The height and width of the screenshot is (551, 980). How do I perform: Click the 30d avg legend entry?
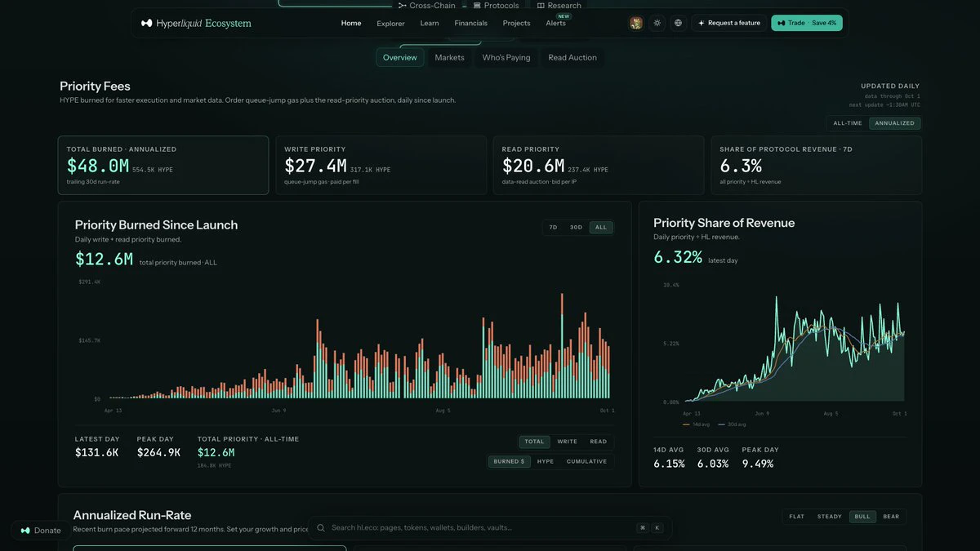point(732,424)
